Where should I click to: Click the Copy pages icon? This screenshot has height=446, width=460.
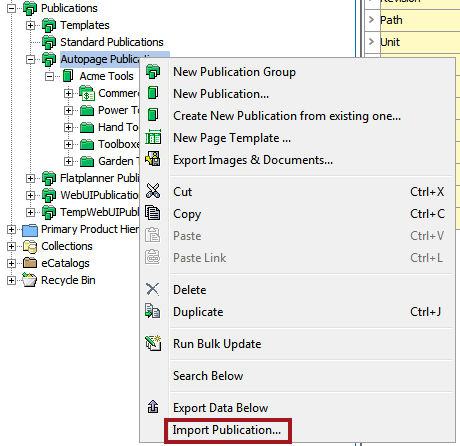coord(153,213)
